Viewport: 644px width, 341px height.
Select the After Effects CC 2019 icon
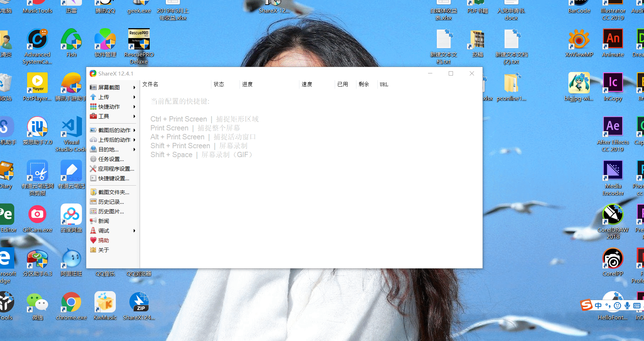pos(613,126)
